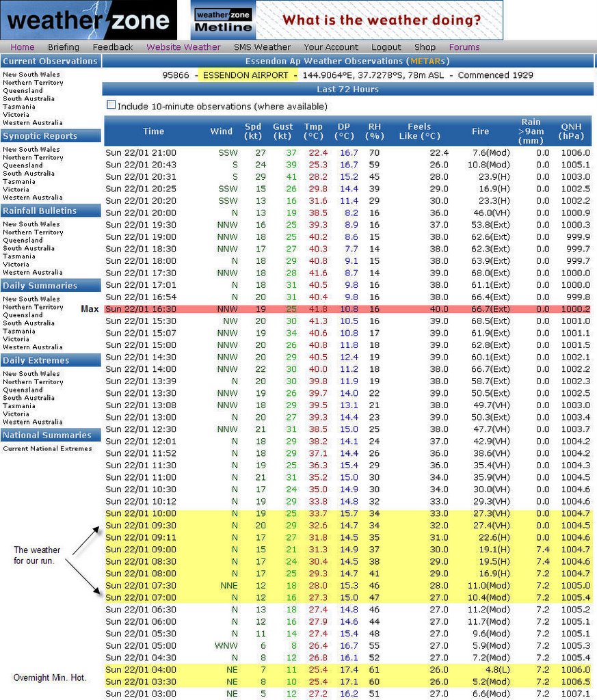Click the Last 72 Hours header bar

coord(348,90)
